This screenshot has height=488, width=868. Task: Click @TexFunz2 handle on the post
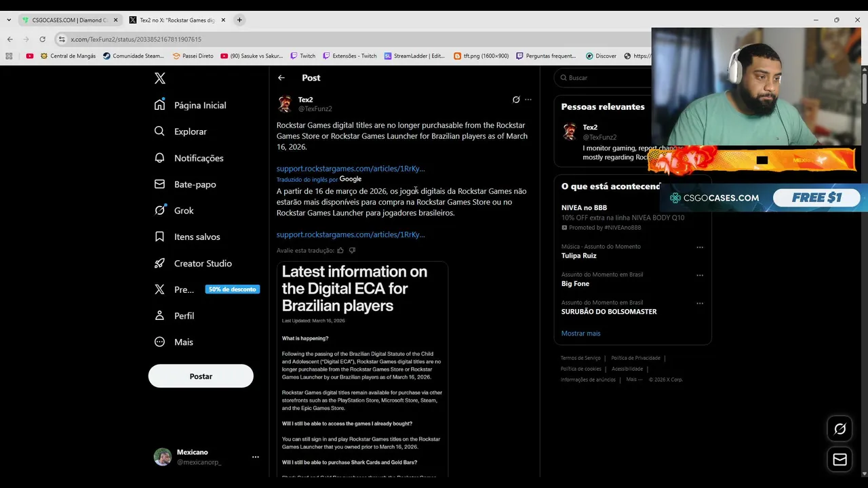(315, 108)
